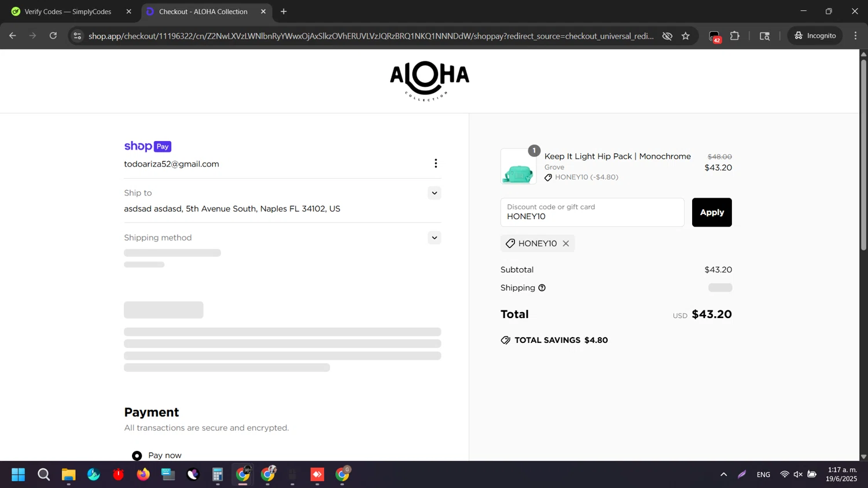Click the Incognito profile indicator
The height and width of the screenshot is (488, 868).
point(815,36)
